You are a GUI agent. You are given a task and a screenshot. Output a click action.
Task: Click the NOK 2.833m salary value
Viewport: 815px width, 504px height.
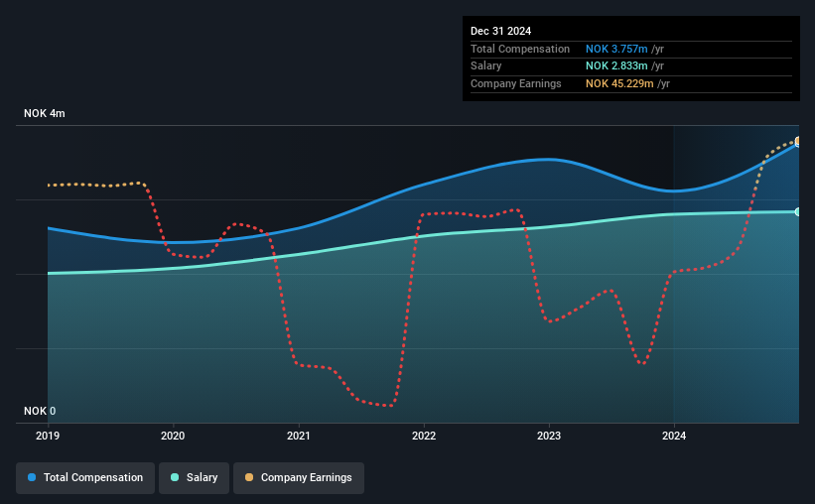[616, 66]
